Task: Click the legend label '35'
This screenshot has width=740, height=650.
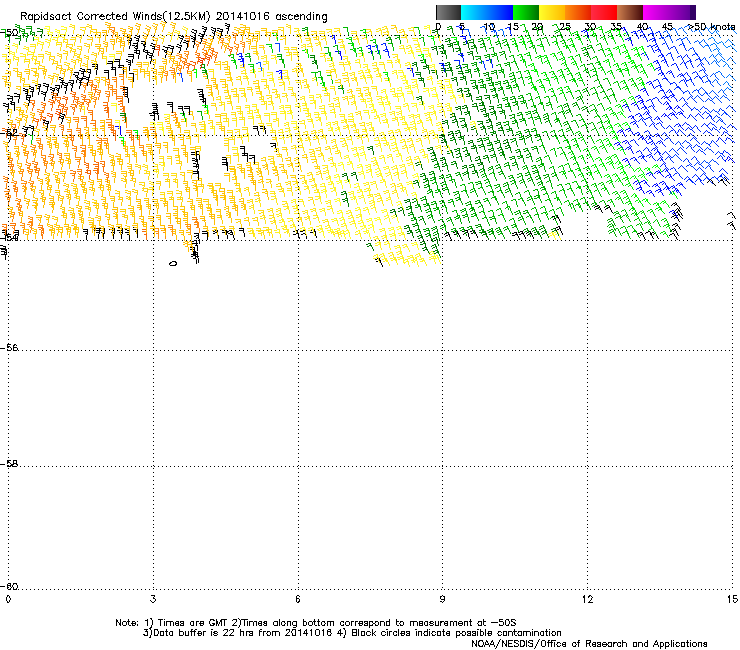Action: coord(616,27)
